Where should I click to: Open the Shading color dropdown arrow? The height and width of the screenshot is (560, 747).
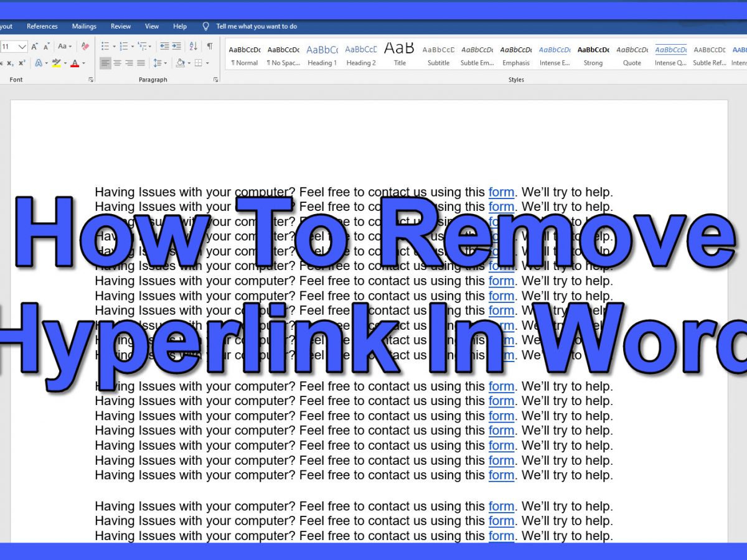tap(189, 63)
